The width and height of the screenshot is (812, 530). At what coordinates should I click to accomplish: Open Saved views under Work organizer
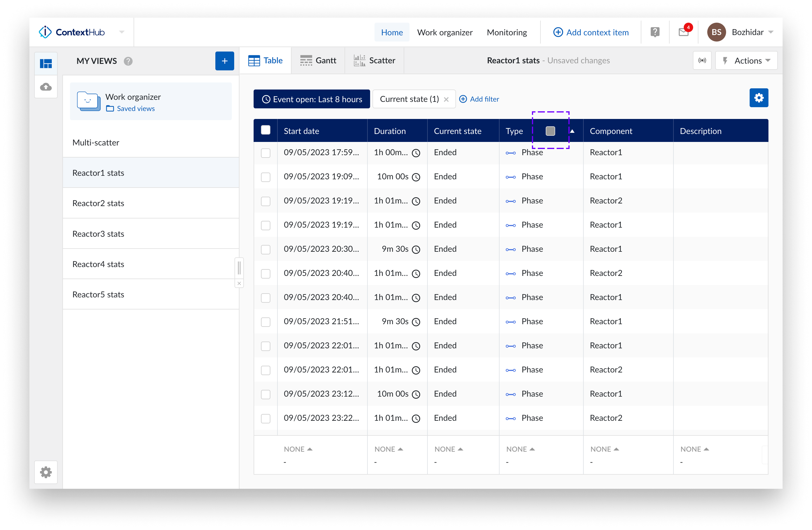135,108
